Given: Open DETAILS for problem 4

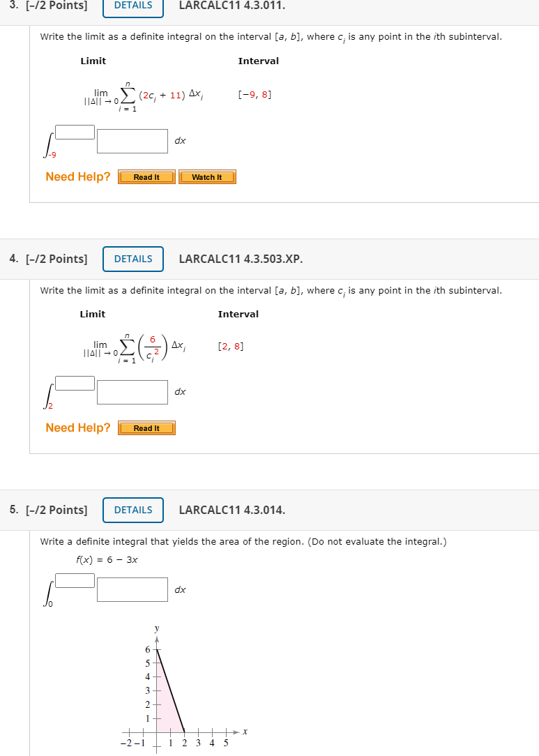Looking at the screenshot, I should tap(132, 259).
